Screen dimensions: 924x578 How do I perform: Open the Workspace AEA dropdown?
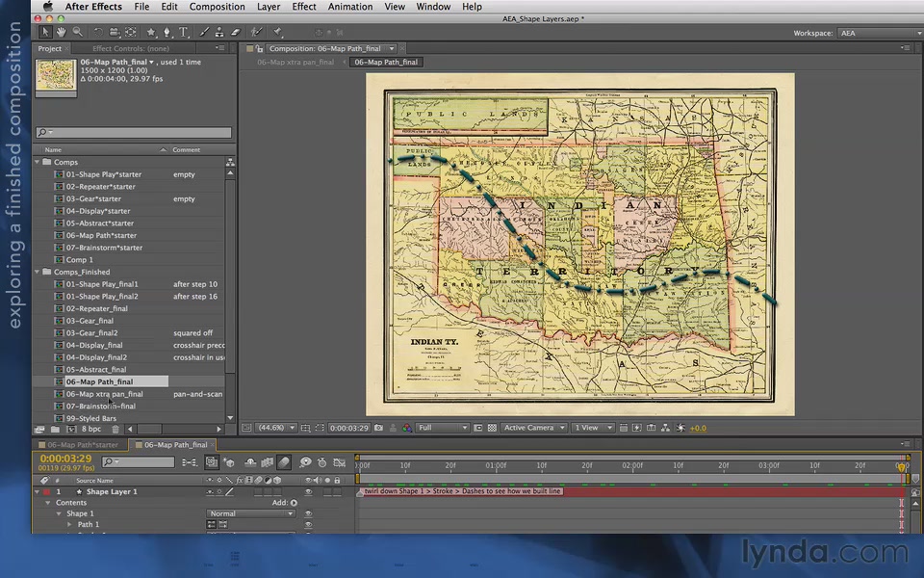click(x=881, y=33)
